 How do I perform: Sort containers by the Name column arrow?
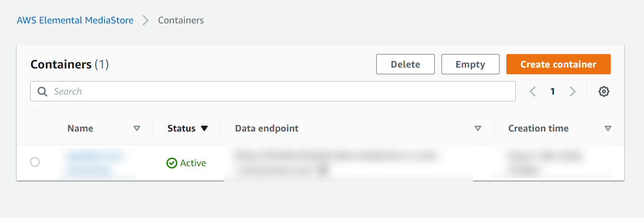coord(137,128)
